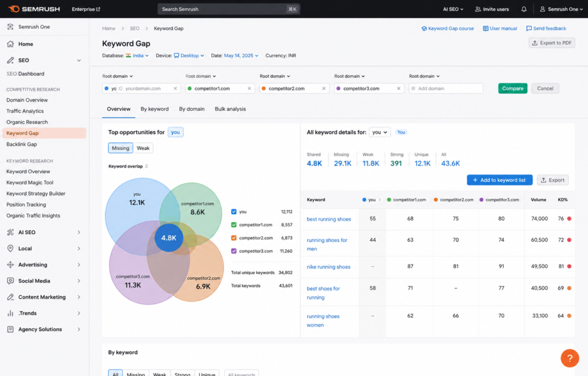This screenshot has height=376, width=588.
Task: Open Keyword Magic Tool in sidebar
Action: coord(30,183)
